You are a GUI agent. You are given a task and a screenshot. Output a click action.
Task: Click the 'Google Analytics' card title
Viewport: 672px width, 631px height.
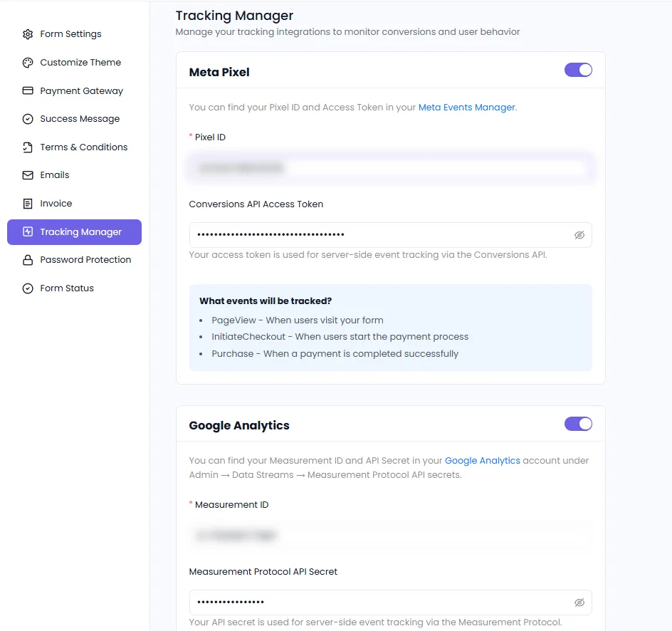239,426
